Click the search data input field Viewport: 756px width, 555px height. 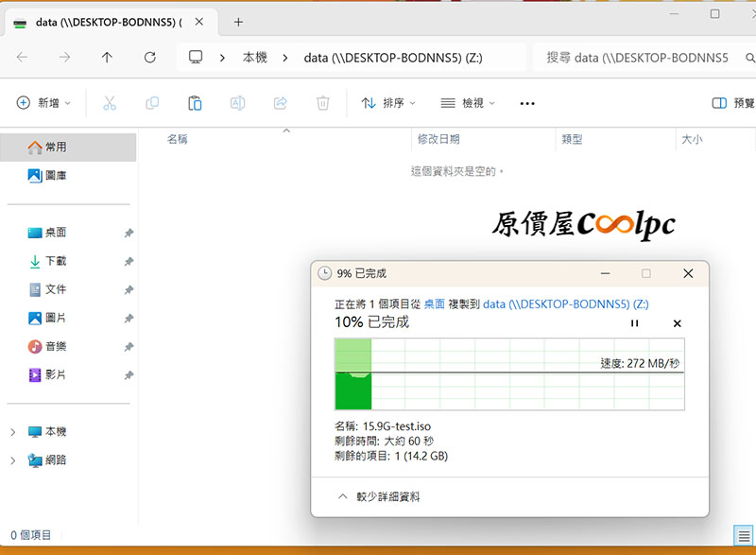tap(643, 58)
